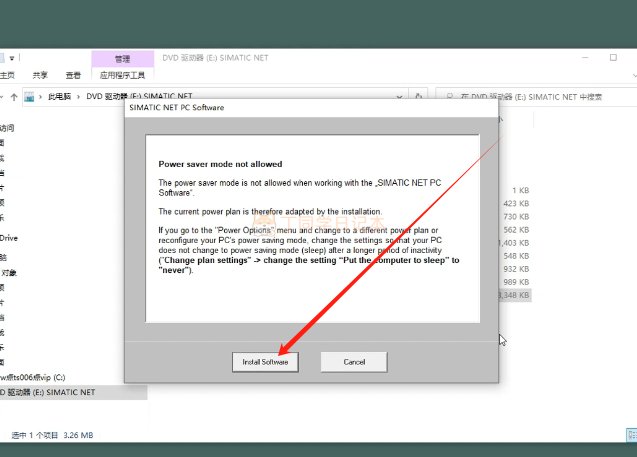Open the 管理 ribbon tab in Explorer

[x=122, y=59]
